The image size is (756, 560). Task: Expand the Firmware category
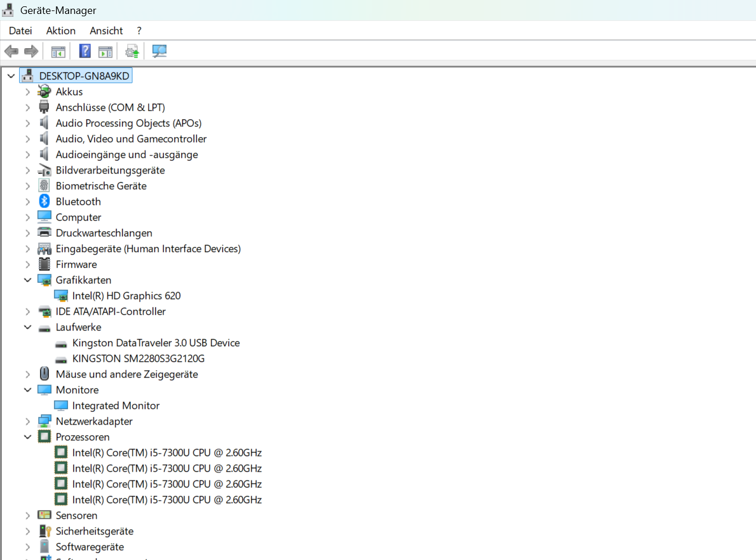(27, 264)
